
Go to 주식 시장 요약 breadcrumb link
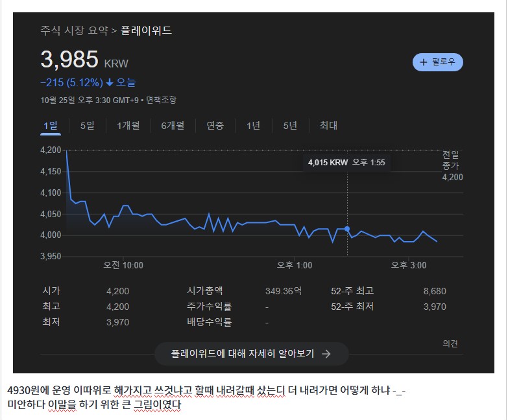coord(74,30)
